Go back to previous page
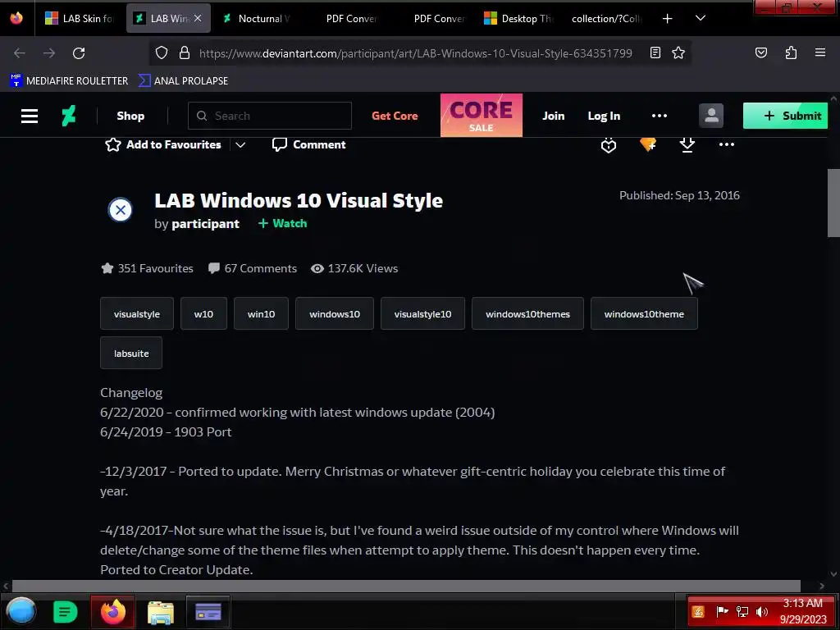The image size is (840, 630). (x=20, y=53)
